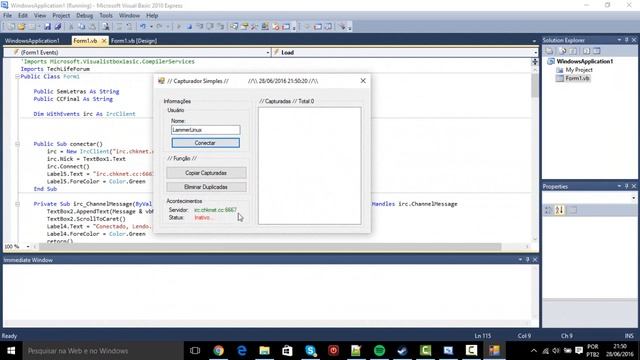Click the Toolbox wrench icon in toolbar
The image size is (640, 360).
254,27
